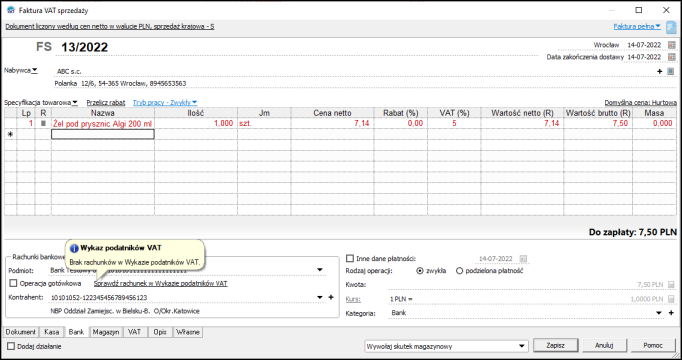The width and height of the screenshot is (682, 360).
Task: Open the calendar icon beside Wrocław date
Action: 672,45
